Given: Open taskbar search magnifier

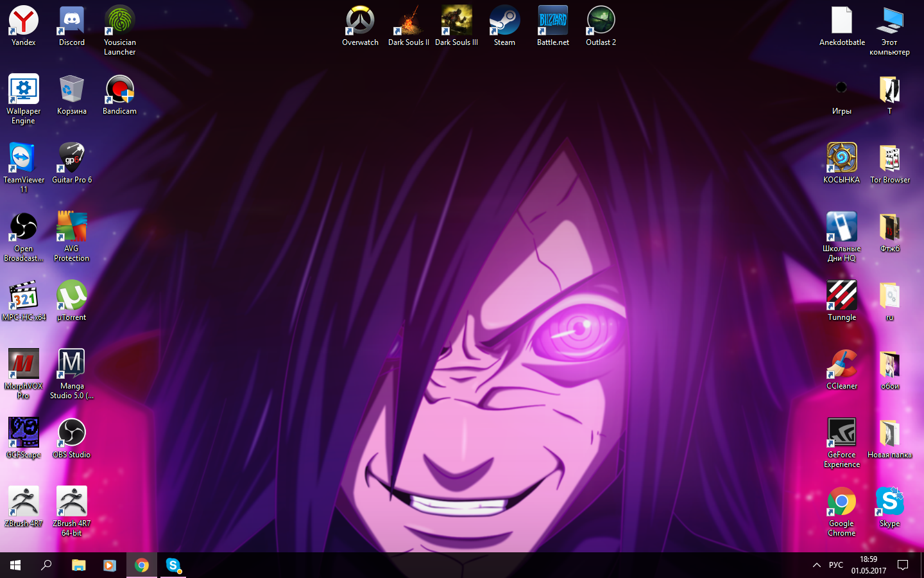Looking at the screenshot, I should click(46, 565).
